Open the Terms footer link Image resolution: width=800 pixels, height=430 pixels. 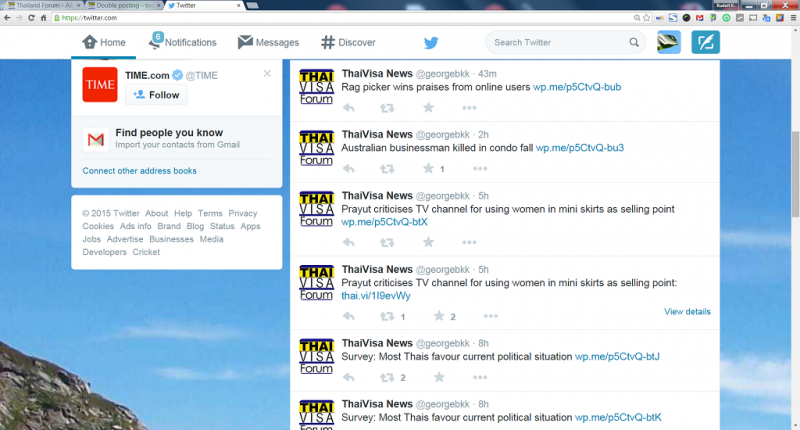(210, 213)
